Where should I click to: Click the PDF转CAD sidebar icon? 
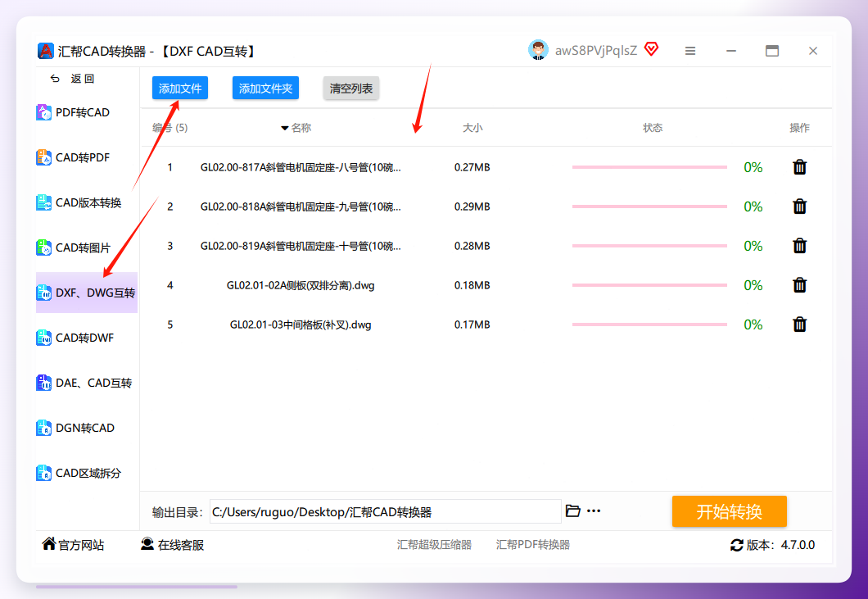[43, 112]
